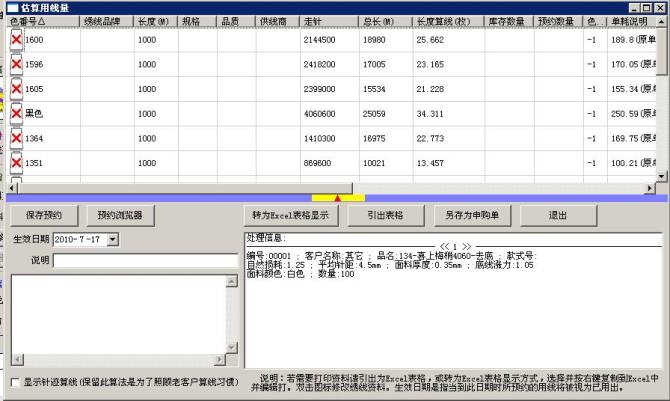The width and height of the screenshot is (670, 401).
Task: Click the red X icon for thread 1605
Action: (x=17, y=89)
